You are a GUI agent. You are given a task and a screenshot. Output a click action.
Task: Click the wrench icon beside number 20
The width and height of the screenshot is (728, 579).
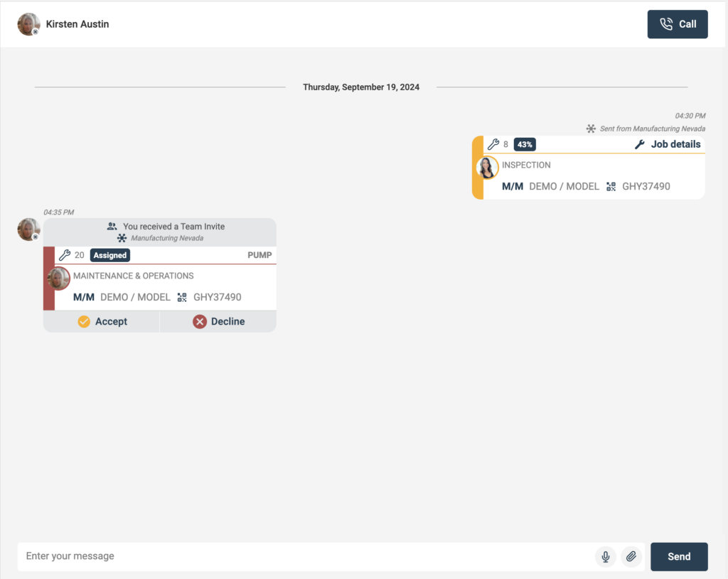click(x=65, y=255)
